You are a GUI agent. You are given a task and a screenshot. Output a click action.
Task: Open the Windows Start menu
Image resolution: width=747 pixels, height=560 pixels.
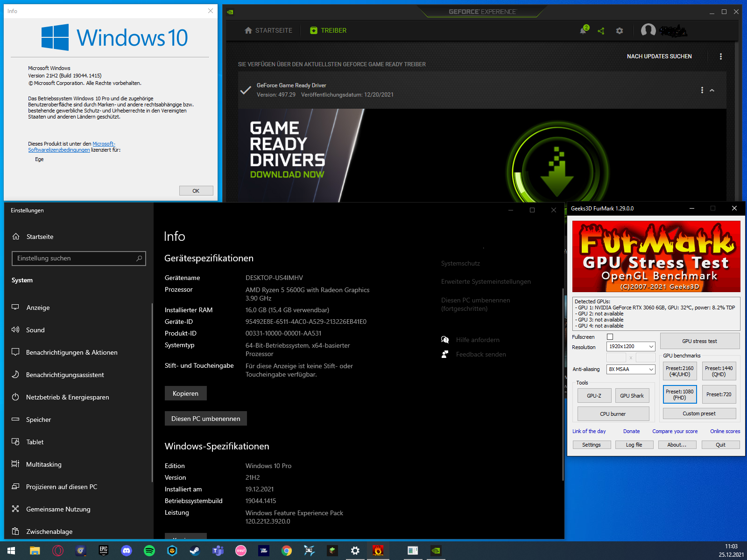tap(11, 551)
